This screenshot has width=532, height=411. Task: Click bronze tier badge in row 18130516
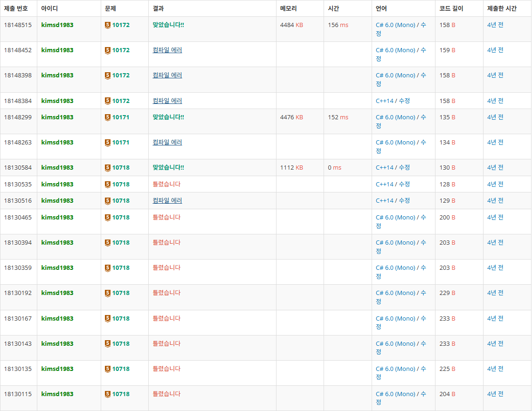point(108,201)
